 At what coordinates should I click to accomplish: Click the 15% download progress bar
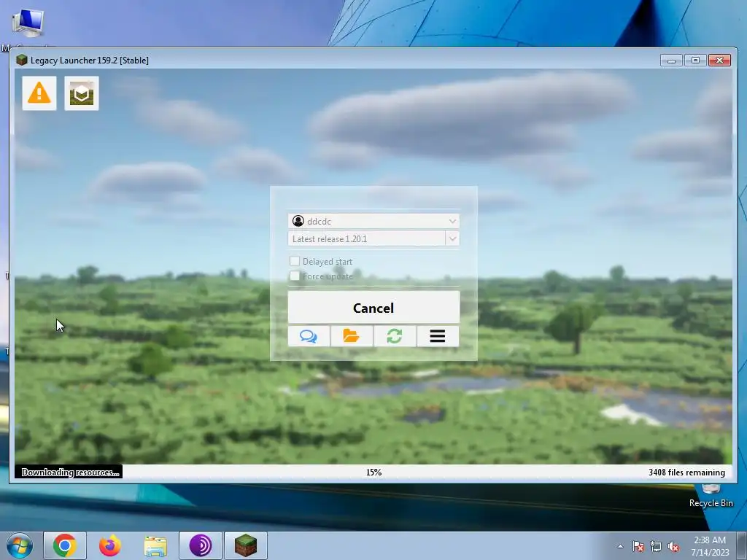[x=373, y=472]
